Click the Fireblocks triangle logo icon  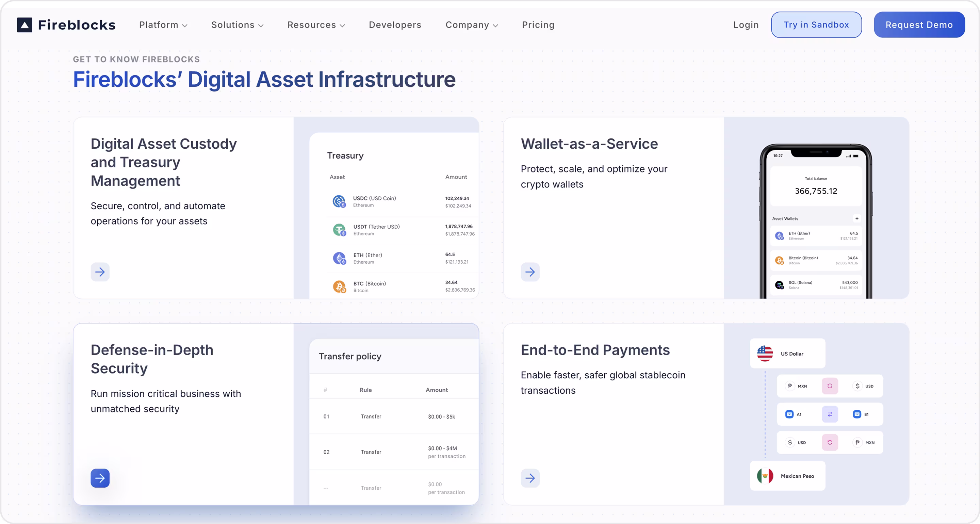24,25
